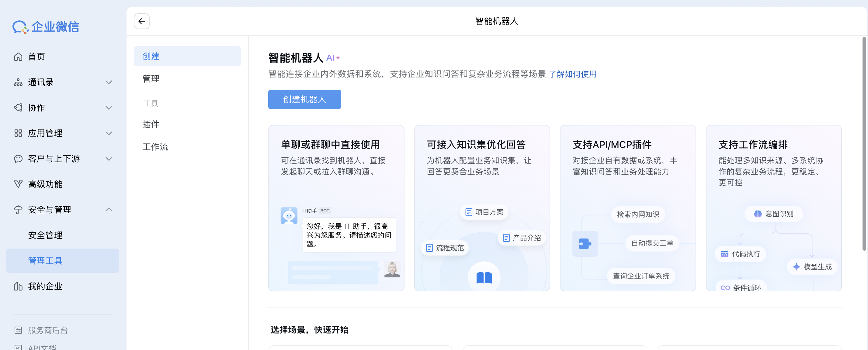Click the BOT tag next to IT助手
The image size is (868, 350).
[x=325, y=211]
